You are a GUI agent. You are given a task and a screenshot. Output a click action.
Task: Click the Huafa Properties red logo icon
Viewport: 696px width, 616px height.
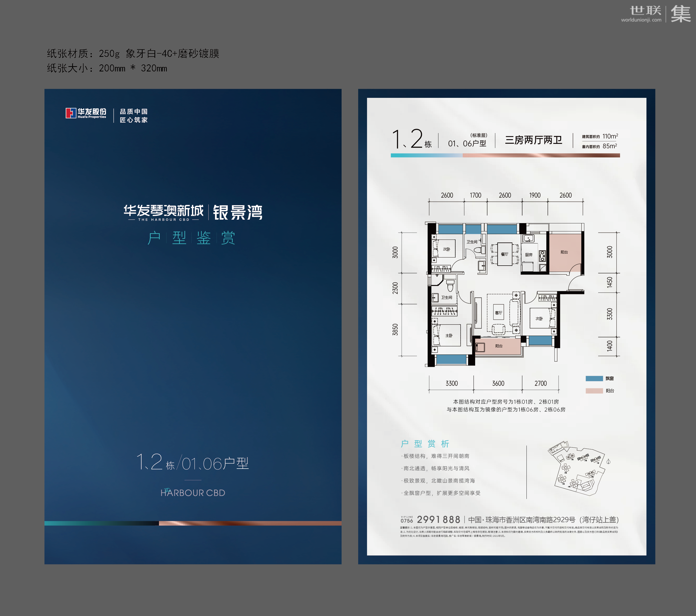pyautogui.click(x=71, y=113)
